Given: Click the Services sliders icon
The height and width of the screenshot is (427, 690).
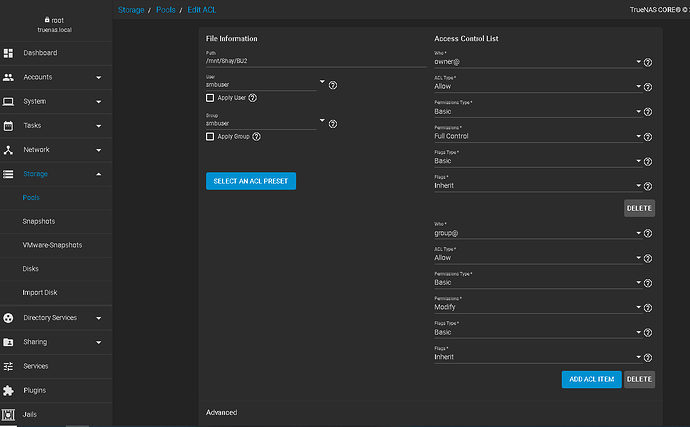Looking at the screenshot, I should coord(8,366).
